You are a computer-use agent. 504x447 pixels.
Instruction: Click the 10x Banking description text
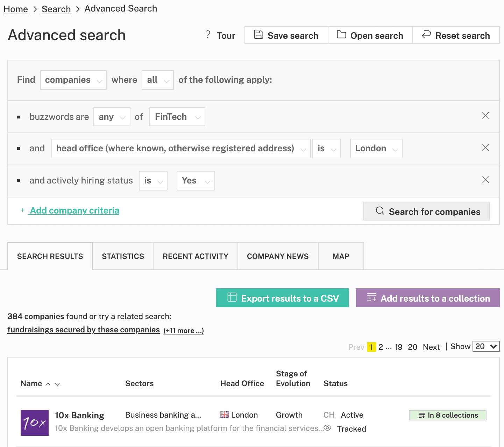pyautogui.click(x=189, y=428)
